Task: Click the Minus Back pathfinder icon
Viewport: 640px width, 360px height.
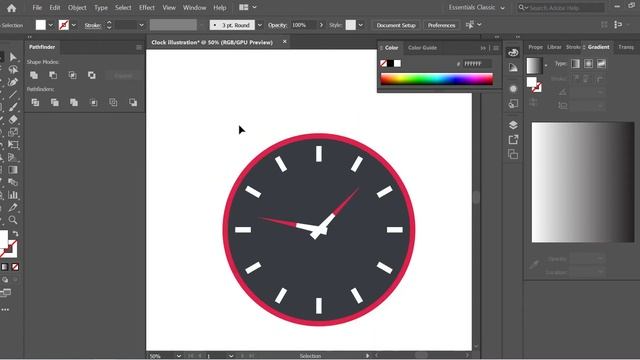Action: pos(133,102)
